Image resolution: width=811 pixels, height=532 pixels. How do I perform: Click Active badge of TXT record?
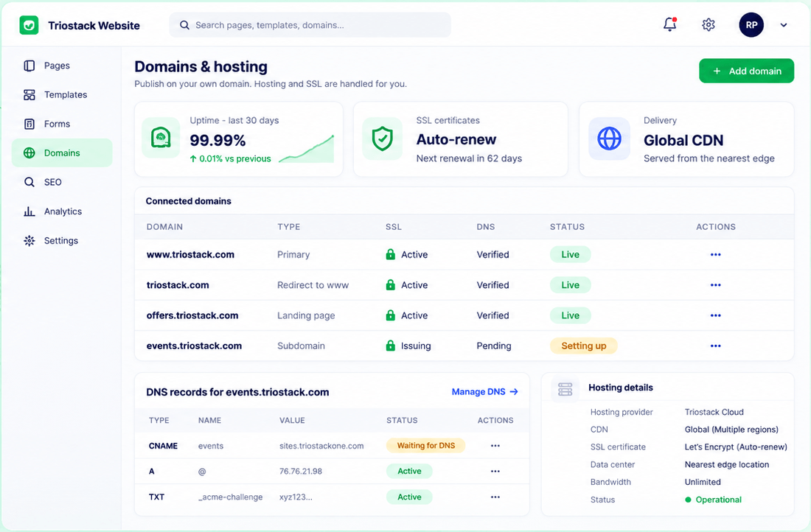409,497
